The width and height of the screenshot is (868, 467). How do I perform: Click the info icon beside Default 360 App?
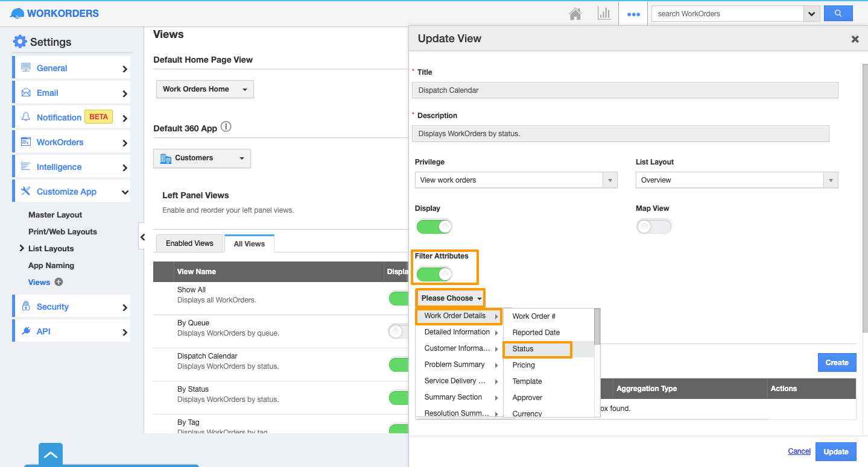point(226,127)
